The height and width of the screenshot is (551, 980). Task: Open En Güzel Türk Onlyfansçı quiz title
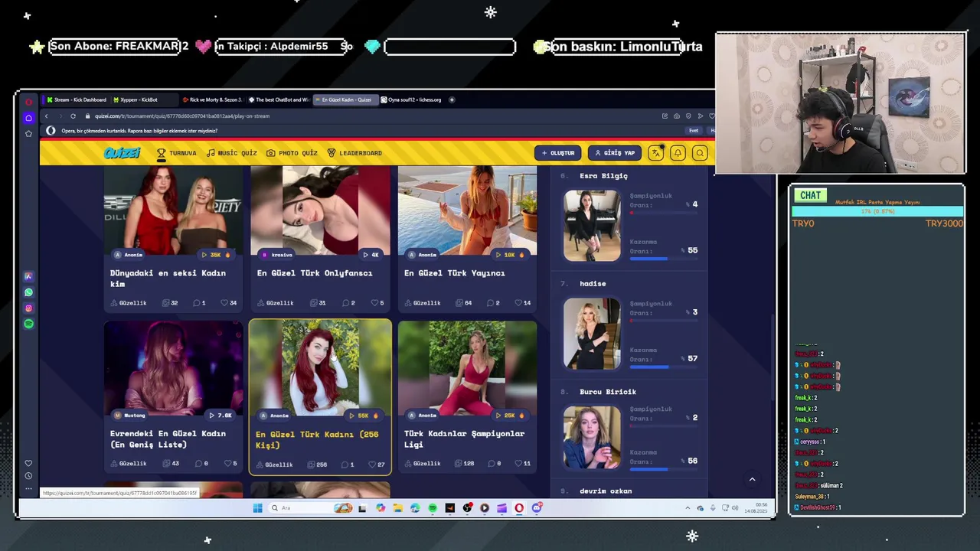pos(315,273)
